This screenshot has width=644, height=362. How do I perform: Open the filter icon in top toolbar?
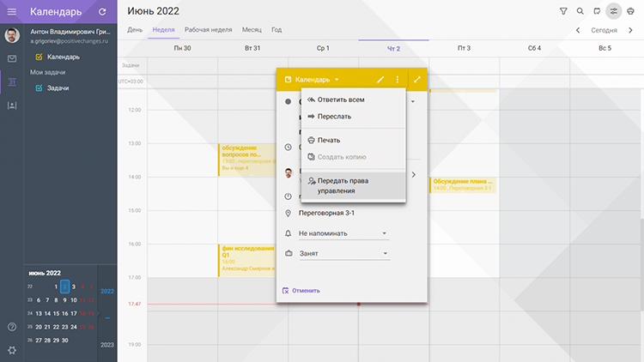[x=563, y=11]
